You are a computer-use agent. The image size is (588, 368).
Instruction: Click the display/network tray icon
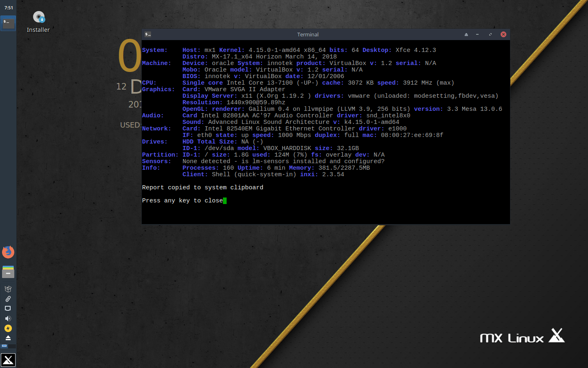[8, 309]
